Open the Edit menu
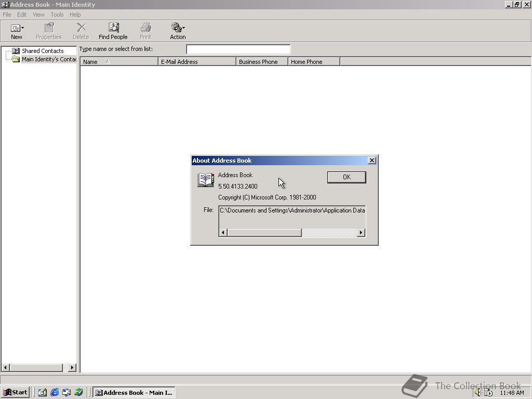This screenshot has height=399, width=532. tap(22, 15)
